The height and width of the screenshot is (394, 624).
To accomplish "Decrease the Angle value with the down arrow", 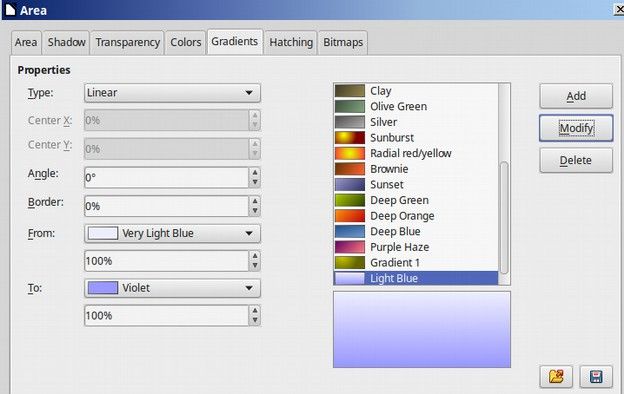I will [x=255, y=182].
